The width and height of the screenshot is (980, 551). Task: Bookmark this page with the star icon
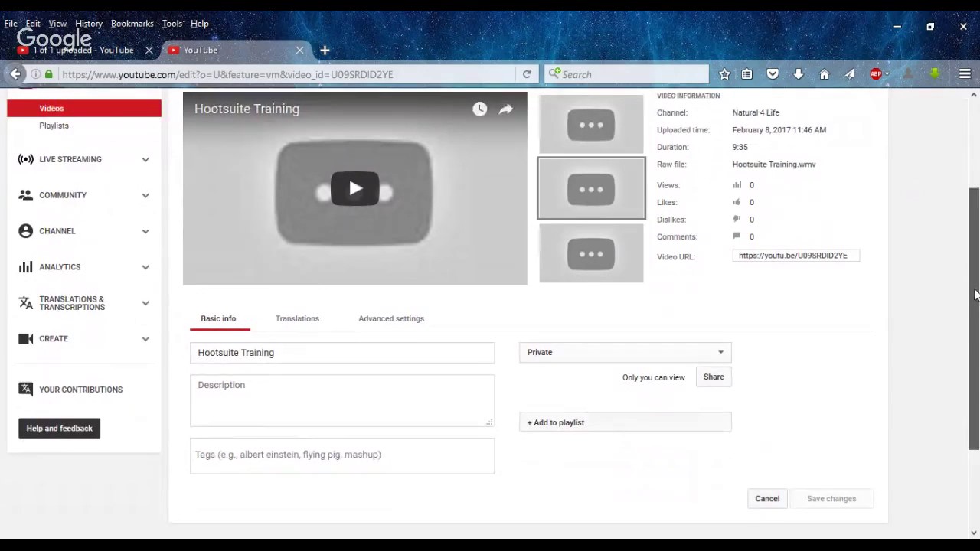click(x=724, y=74)
